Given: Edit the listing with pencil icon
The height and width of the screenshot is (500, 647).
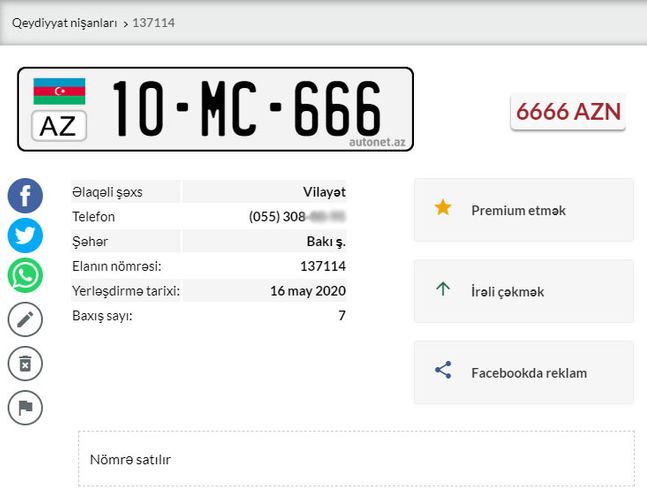Looking at the screenshot, I should (25, 319).
